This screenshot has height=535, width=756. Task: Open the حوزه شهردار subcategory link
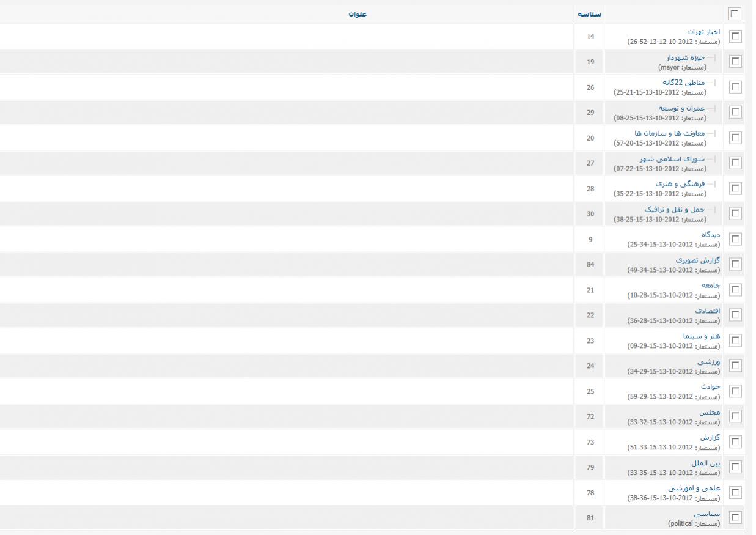687,57
